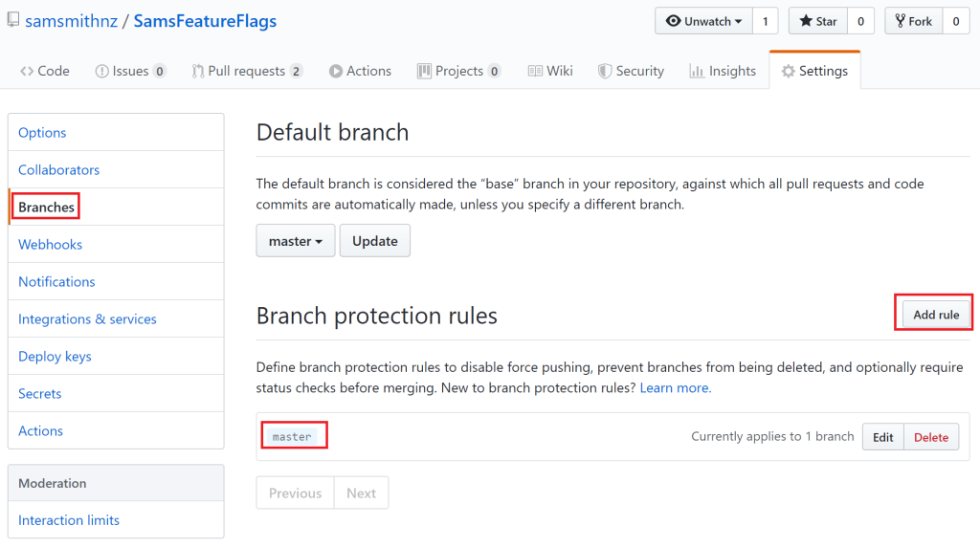Click the Update default branch button
980x548 pixels.
(374, 241)
